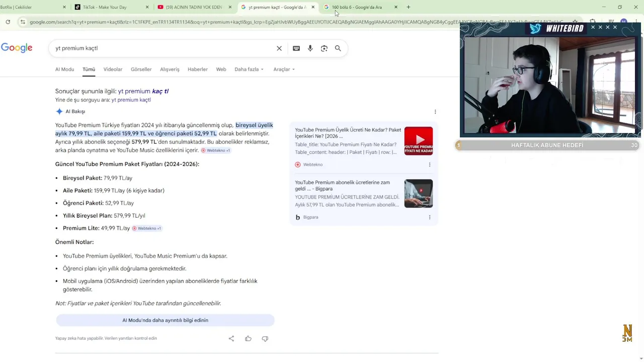Click the Google logo
This screenshot has height=362, width=644.
click(x=17, y=48)
